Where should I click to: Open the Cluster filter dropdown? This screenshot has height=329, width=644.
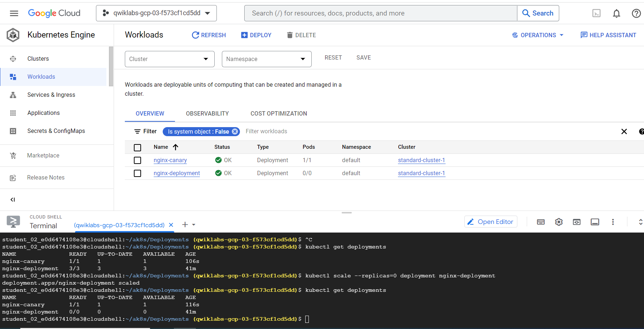(170, 59)
